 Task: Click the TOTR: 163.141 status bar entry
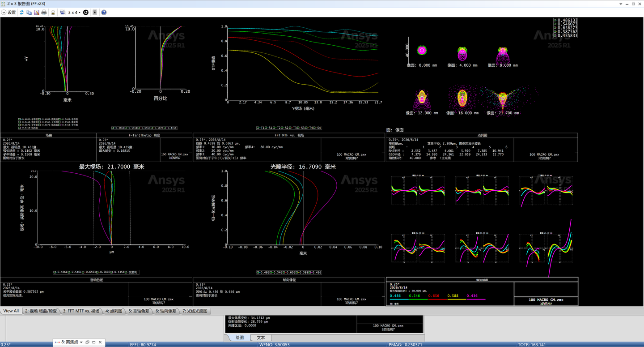pyautogui.click(x=532, y=344)
